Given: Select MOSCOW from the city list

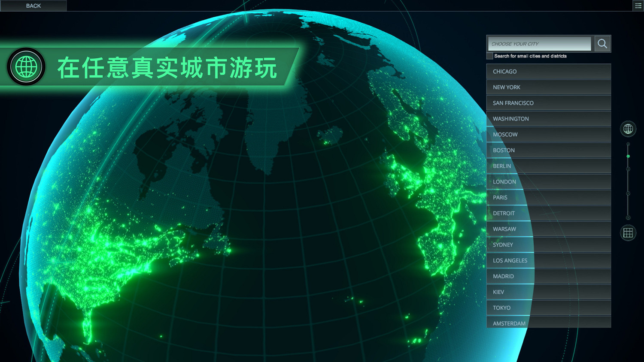Looking at the screenshot, I should [548, 134].
